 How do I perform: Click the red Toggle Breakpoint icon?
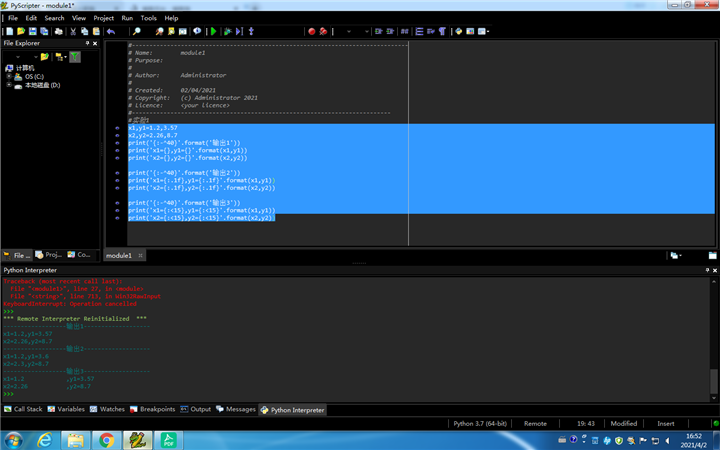[x=311, y=31]
